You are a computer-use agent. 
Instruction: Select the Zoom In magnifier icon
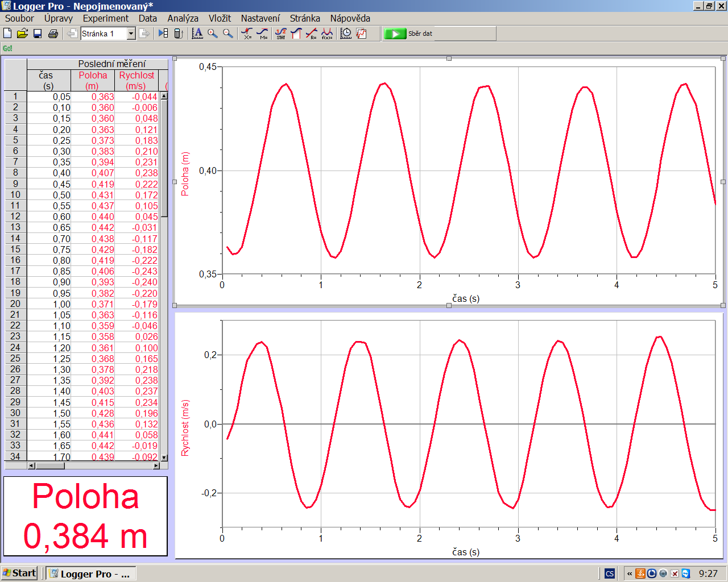click(213, 34)
